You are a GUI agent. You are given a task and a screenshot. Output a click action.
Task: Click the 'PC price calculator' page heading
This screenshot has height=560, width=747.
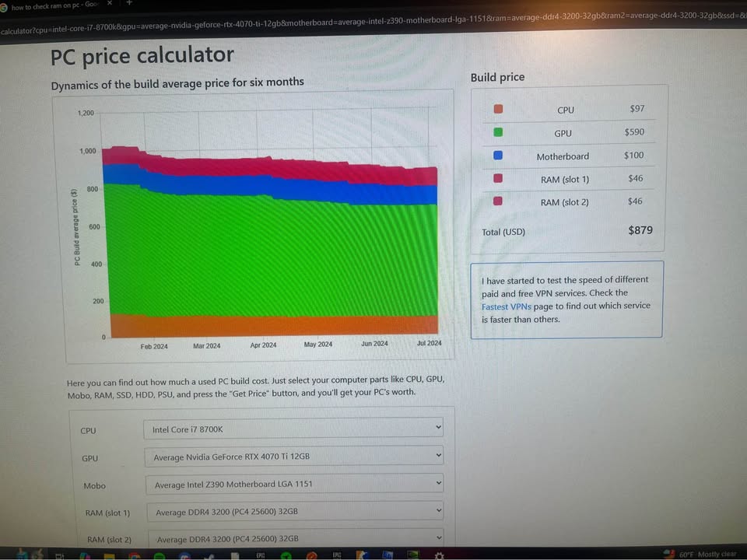pos(142,56)
